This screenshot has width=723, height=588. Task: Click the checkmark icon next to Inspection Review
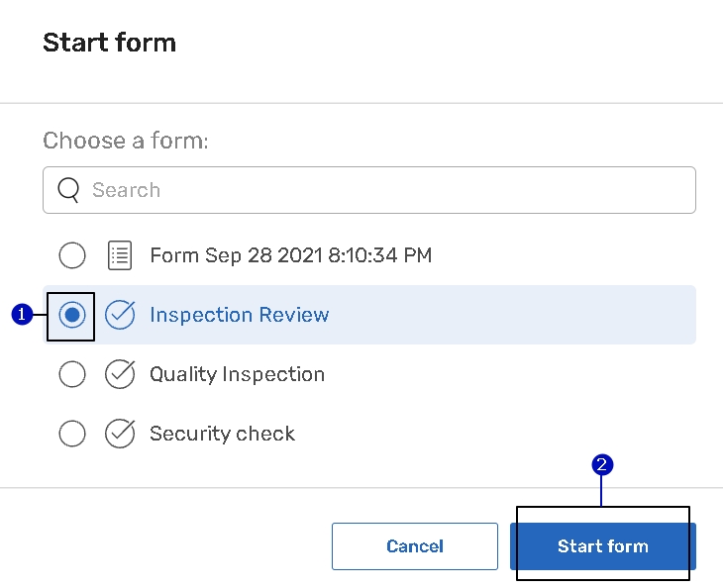120,315
